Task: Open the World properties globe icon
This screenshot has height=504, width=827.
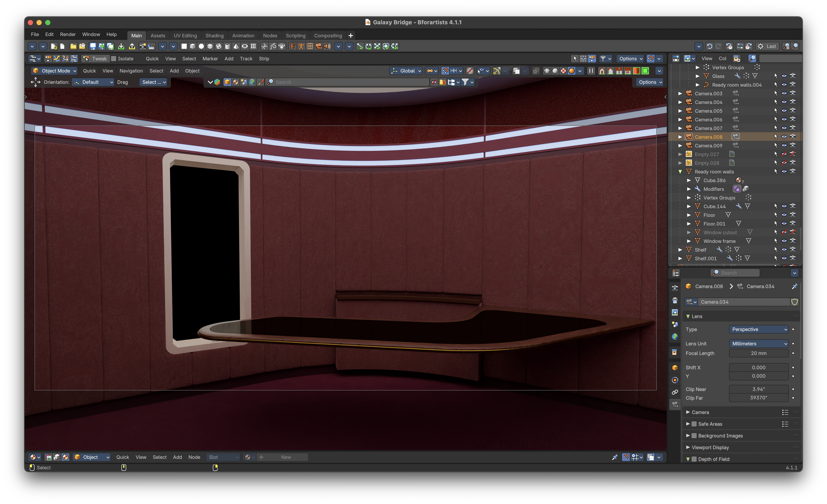Action: pos(675,337)
